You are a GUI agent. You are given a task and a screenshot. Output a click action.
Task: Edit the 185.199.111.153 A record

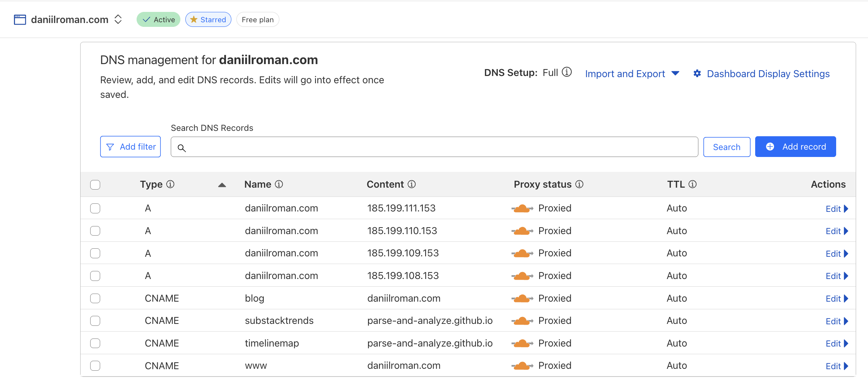click(837, 209)
